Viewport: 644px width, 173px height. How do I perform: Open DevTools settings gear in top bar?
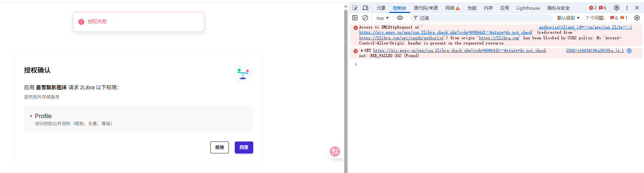[x=616, y=8]
